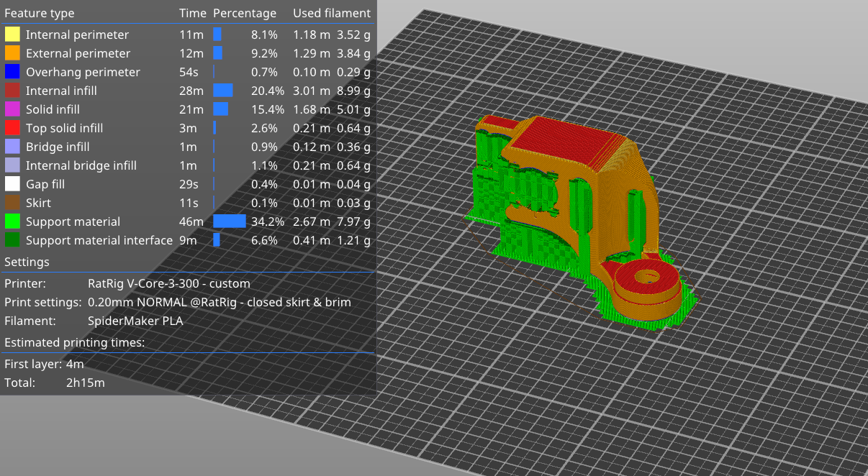Click the Internal perimeter legend icon
Image resolution: width=868 pixels, height=476 pixels.
(15, 35)
